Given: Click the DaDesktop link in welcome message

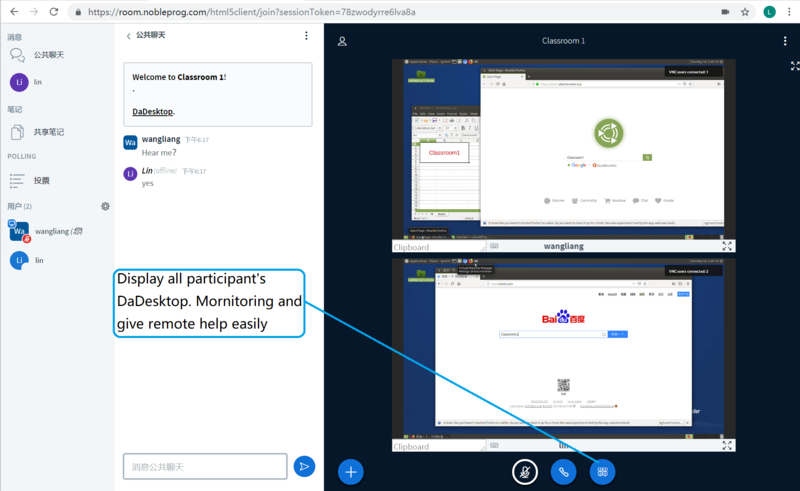Looking at the screenshot, I should [153, 112].
